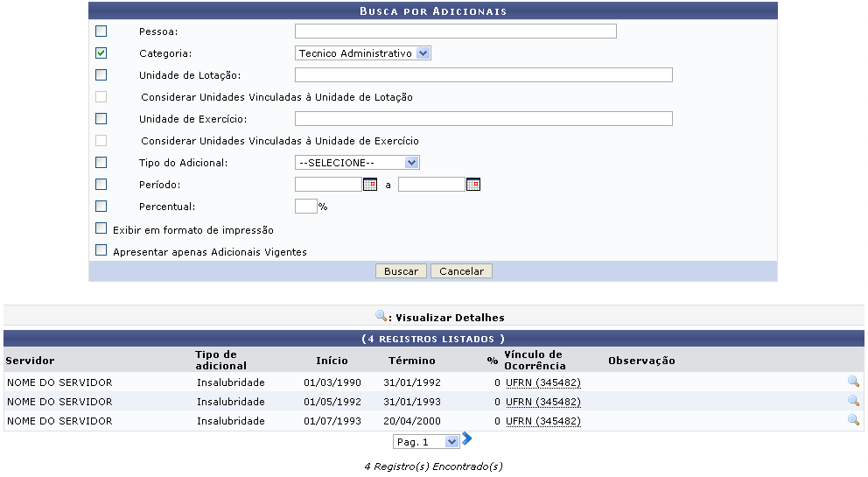The image size is (868, 477).
Task: View details of the 01/05/1992 Insalubridade record
Action: (x=853, y=402)
